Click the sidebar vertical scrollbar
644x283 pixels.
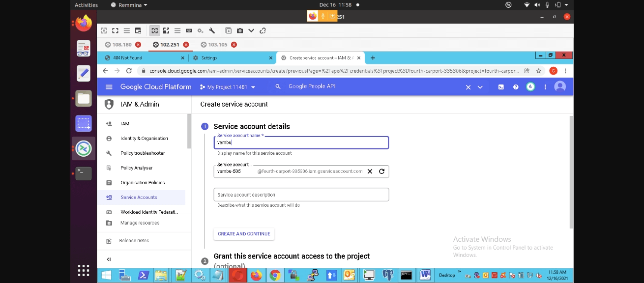pyautogui.click(x=189, y=131)
